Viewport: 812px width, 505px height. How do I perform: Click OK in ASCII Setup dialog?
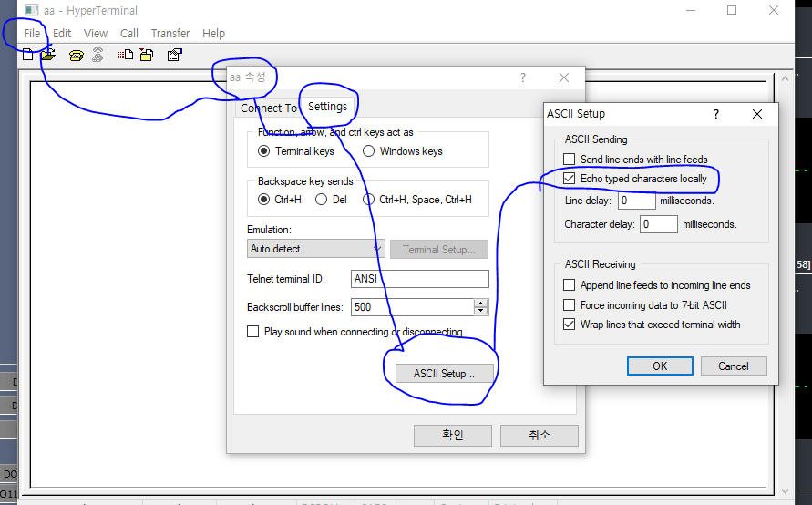point(660,366)
